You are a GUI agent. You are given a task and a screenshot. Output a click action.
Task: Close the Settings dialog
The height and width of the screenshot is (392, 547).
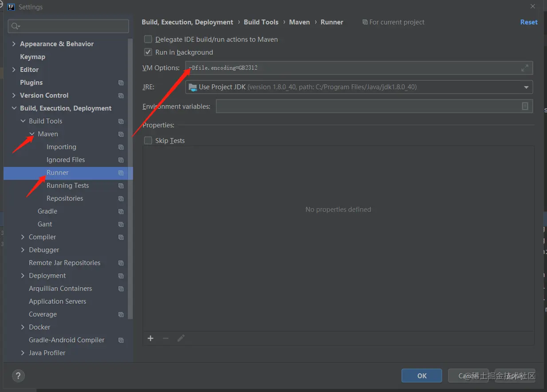point(533,7)
